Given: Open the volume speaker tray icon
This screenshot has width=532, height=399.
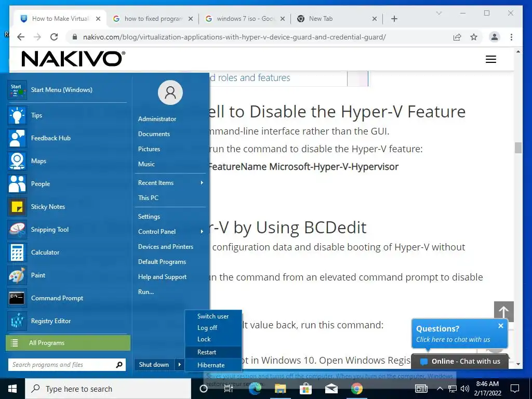Looking at the screenshot, I should (x=465, y=389).
